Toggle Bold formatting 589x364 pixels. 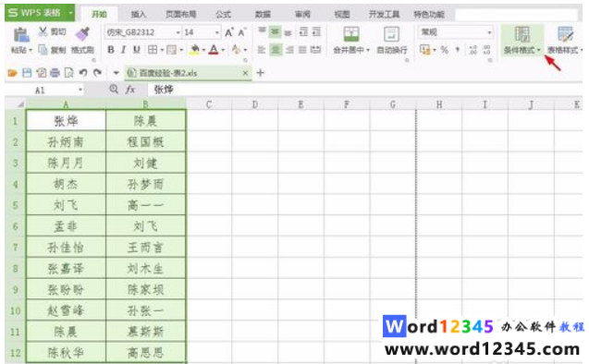(x=111, y=50)
